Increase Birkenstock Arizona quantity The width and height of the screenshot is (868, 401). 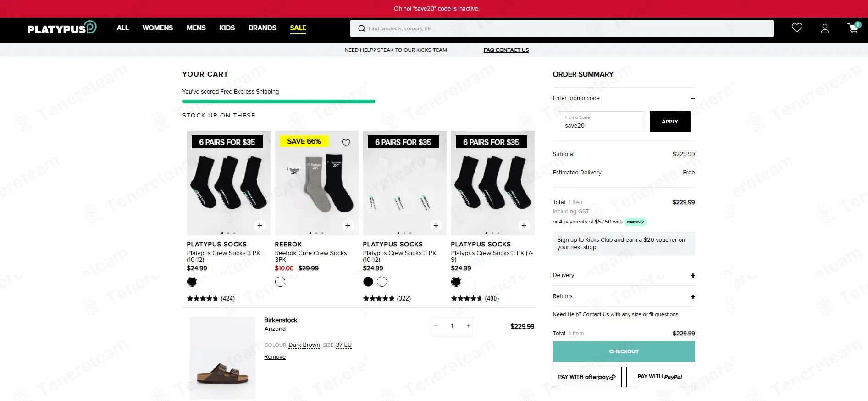tap(468, 326)
